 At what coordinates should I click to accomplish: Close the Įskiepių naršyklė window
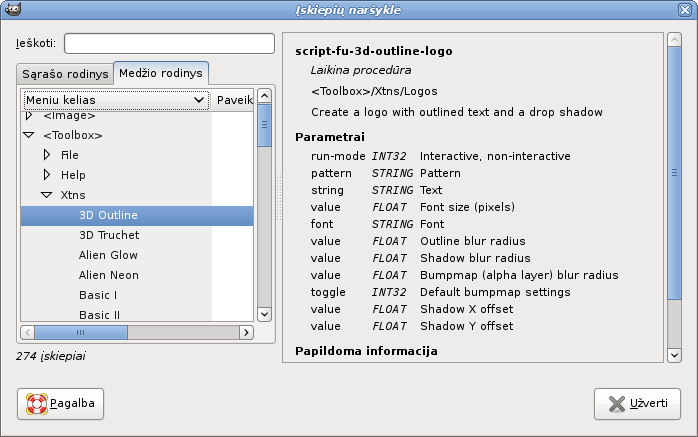click(686, 10)
